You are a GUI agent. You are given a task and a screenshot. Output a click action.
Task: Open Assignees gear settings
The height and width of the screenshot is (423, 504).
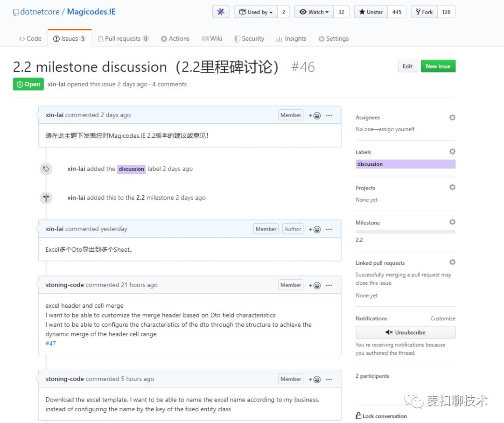coord(452,117)
